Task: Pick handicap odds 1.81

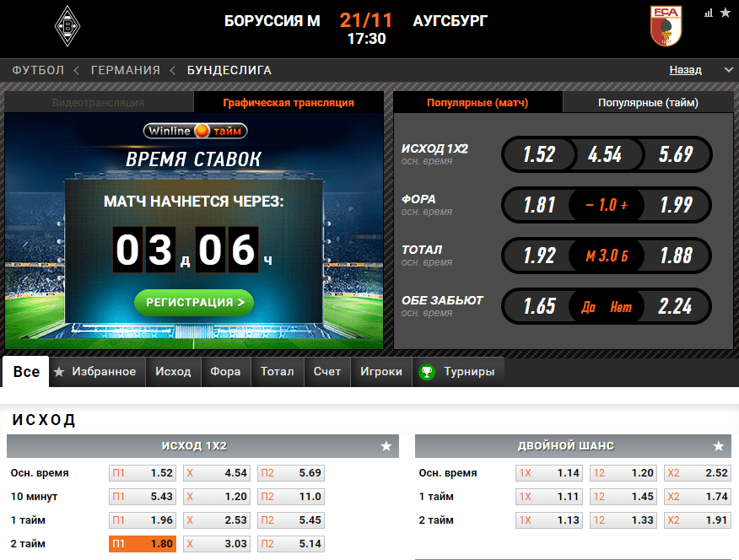Action: pos(539,205)
